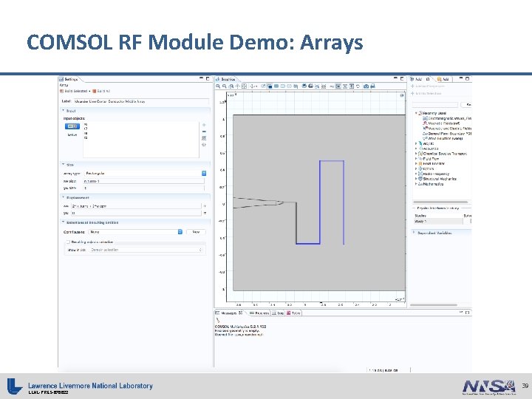Switch to the Progress tab
This screenshot has height=399, width=532.
click(259, 313)
